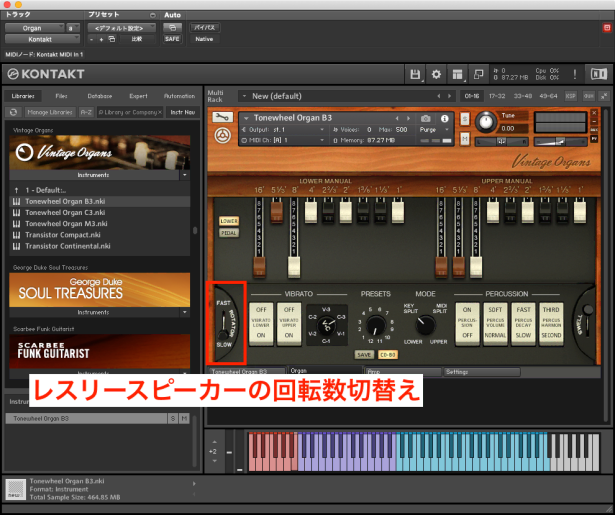Open Kontakt options gear icon
Image resolution: width=615 pixels, height=515 pixels.
[x=436, y=74]
